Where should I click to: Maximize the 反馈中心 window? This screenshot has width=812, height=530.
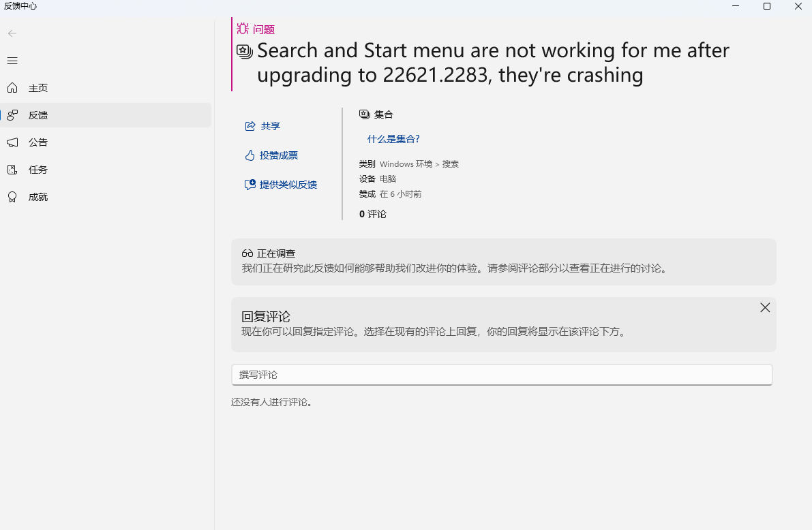767,6
